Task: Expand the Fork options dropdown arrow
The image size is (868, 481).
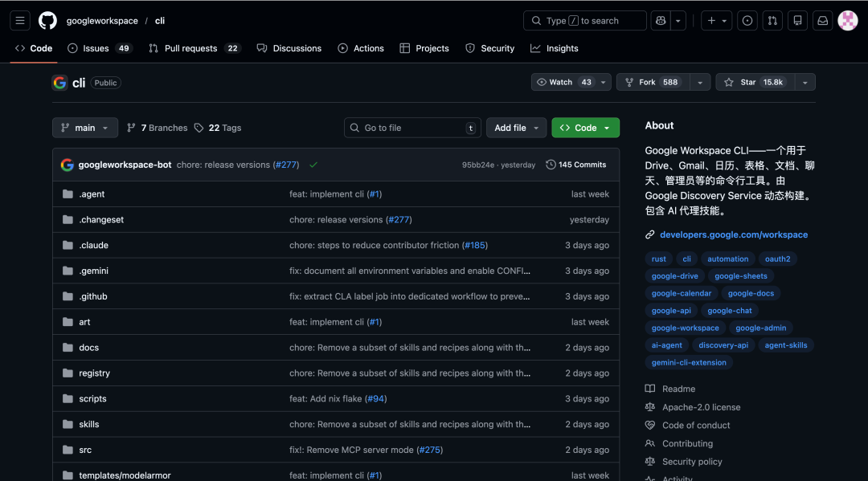Action: (700, 83)
